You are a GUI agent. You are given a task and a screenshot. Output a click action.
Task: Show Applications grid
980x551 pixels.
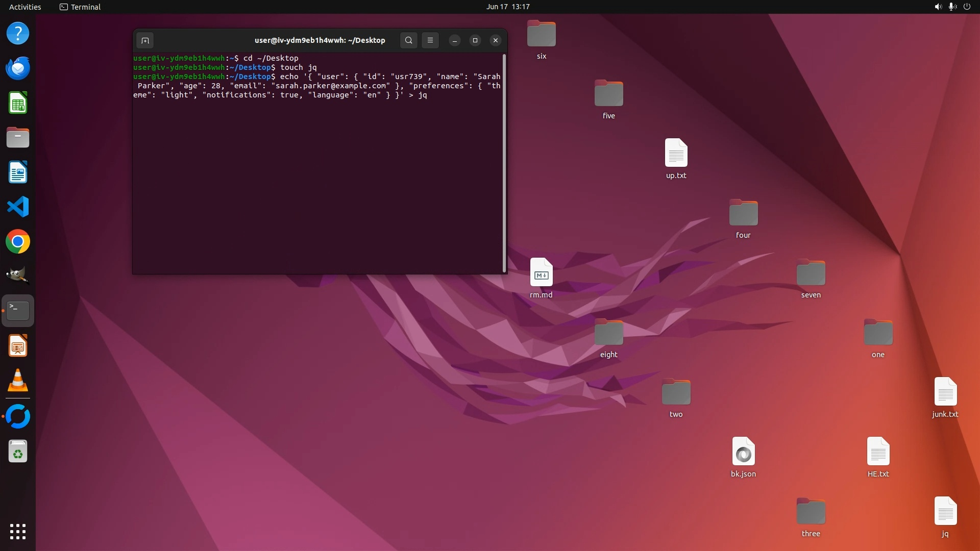(18, 531)
